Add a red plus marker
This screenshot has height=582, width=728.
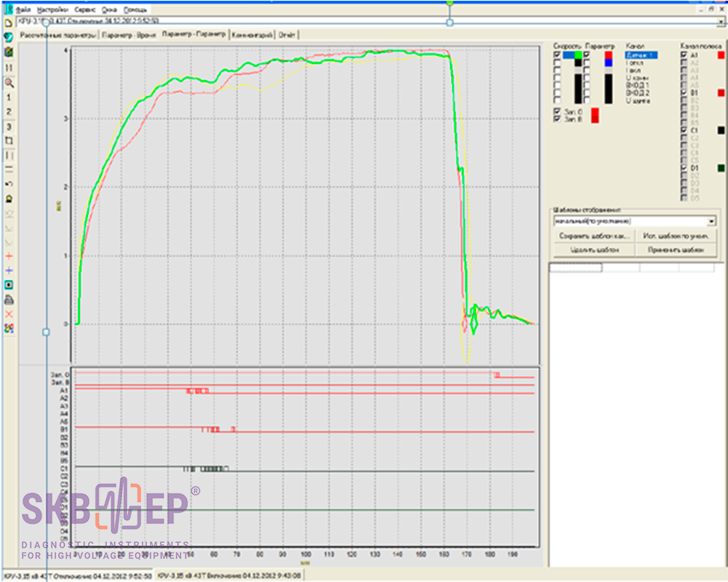(x=9, y=256)
